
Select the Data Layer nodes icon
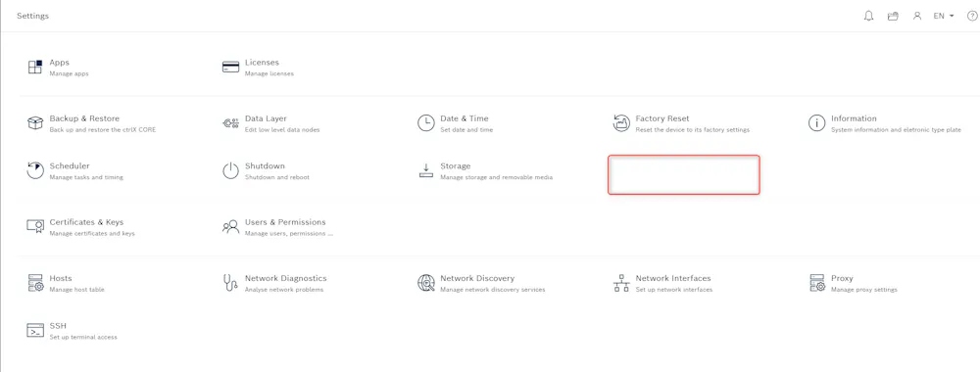pos(230,123)
